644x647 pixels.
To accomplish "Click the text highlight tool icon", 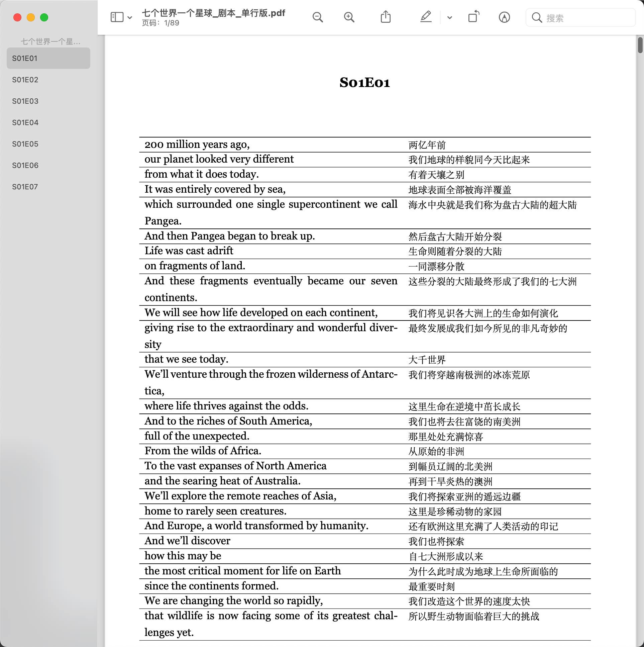I will (x=426, y=18).
